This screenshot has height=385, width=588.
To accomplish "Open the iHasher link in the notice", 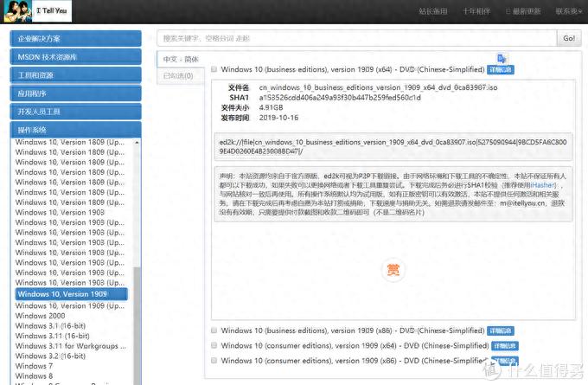I will click(543, 184).
